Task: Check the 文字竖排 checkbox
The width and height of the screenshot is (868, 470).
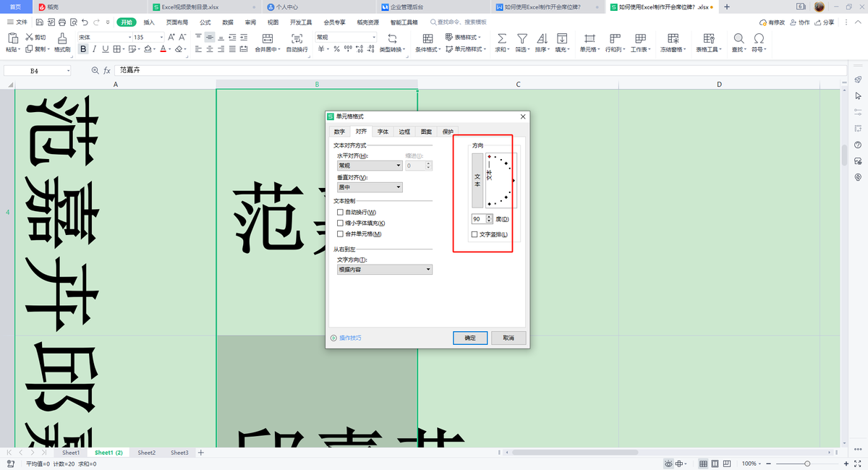Action: tap(475, 234)
